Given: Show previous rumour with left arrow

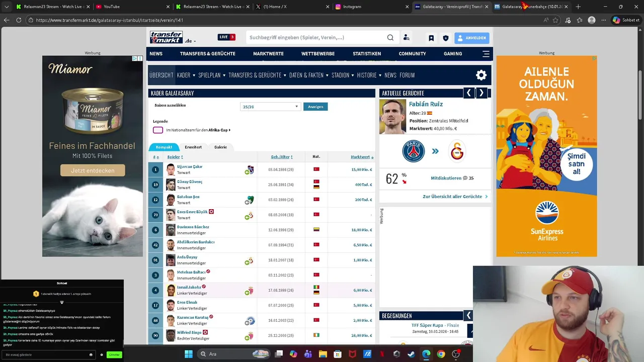Looking at the screenshot, I should [468, 93].
